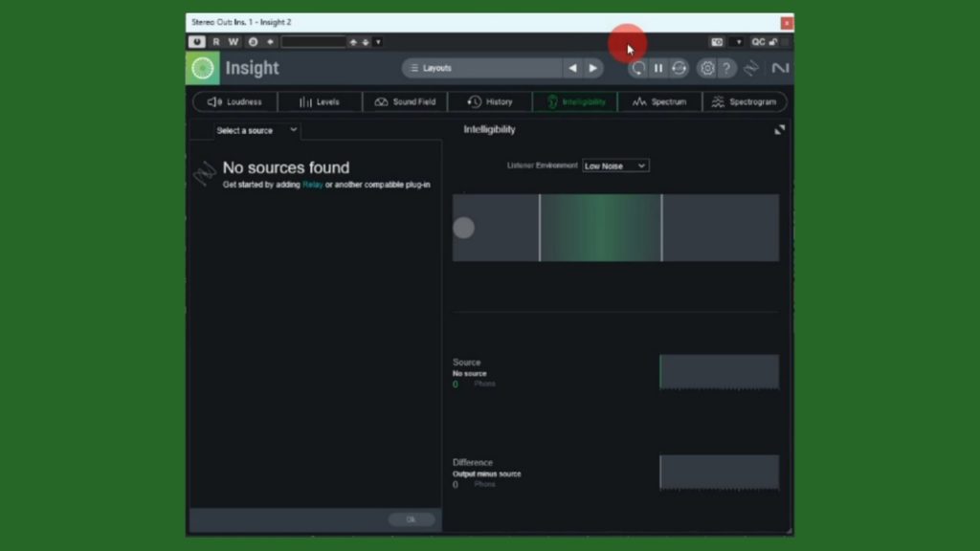Click the Native Instruments logo icon
This screenshot has height=551, width=980.
coord(780,68)
